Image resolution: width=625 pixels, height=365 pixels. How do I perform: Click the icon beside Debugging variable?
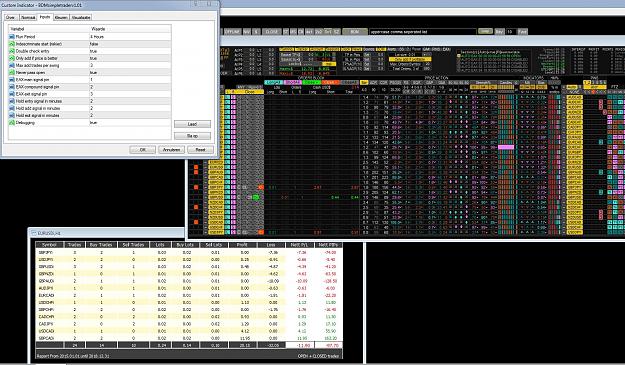(x=12, y=123)
